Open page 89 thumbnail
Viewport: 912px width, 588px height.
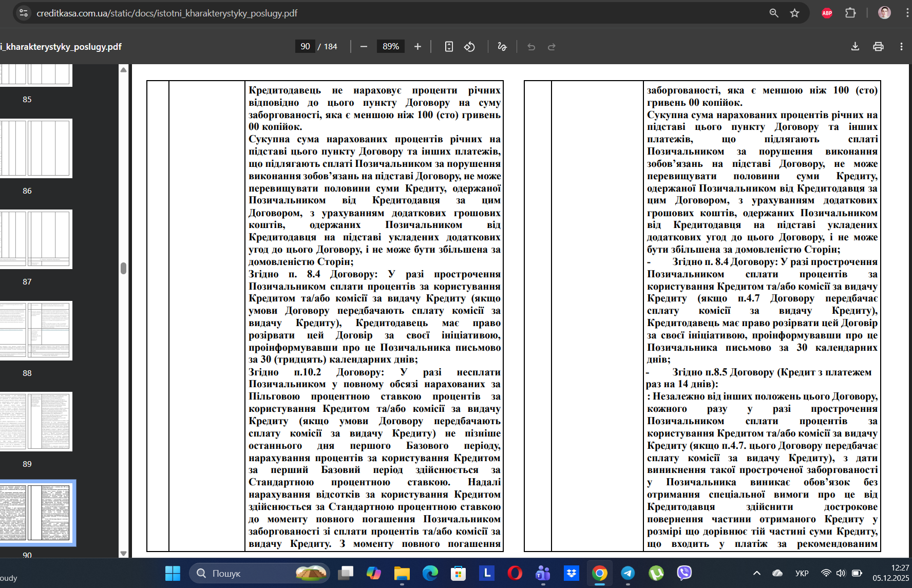coord(36,422)
